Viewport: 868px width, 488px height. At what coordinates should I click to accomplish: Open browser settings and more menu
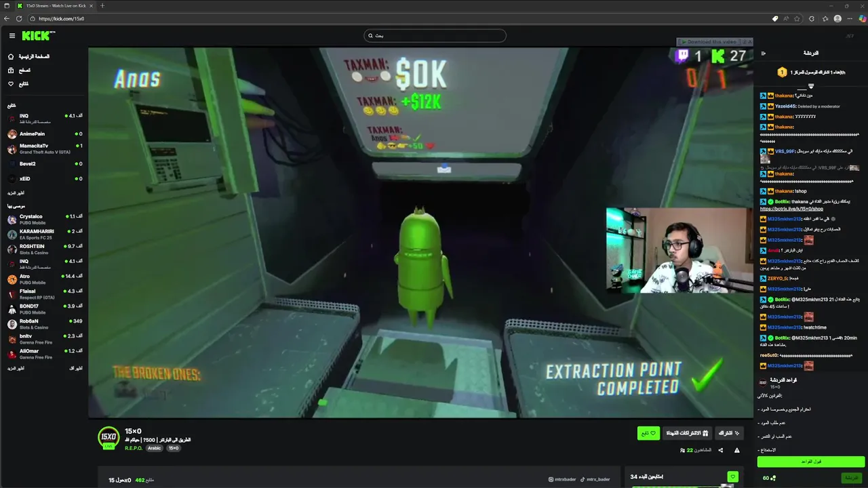coord(850,19)
